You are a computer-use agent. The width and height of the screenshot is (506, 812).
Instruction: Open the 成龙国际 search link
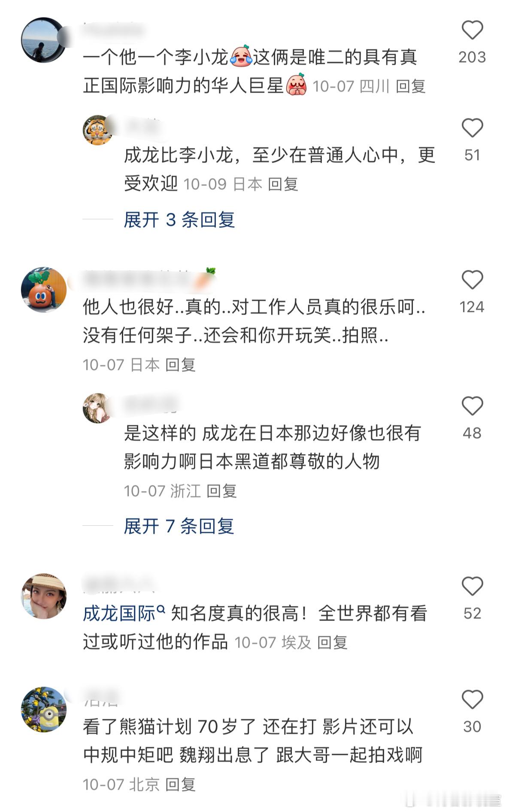tap(119, 614)
